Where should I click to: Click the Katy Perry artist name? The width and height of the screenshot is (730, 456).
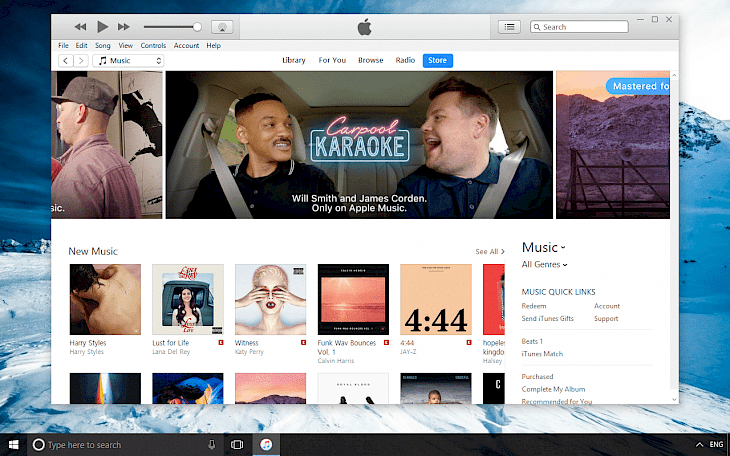point(249,352)
